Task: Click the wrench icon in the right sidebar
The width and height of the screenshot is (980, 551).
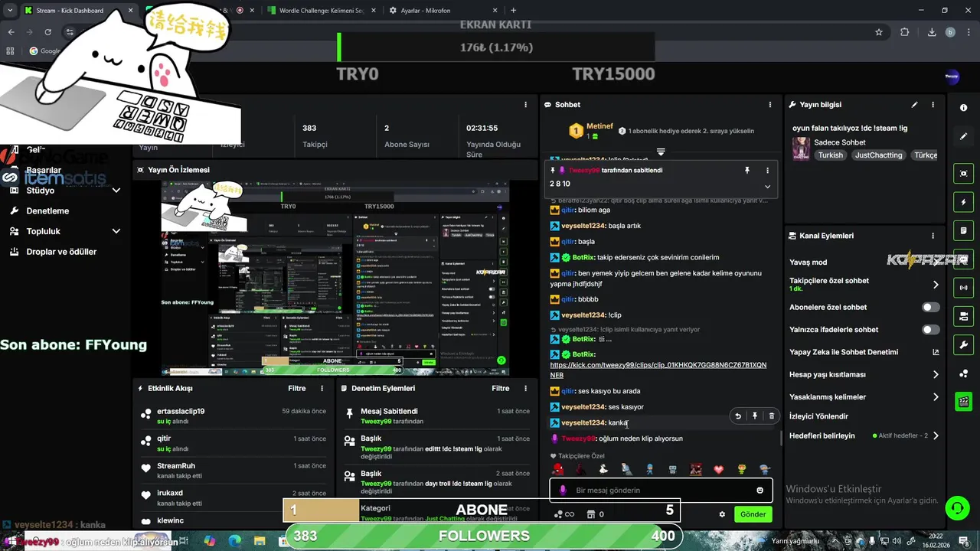Action: click(964, 344)
